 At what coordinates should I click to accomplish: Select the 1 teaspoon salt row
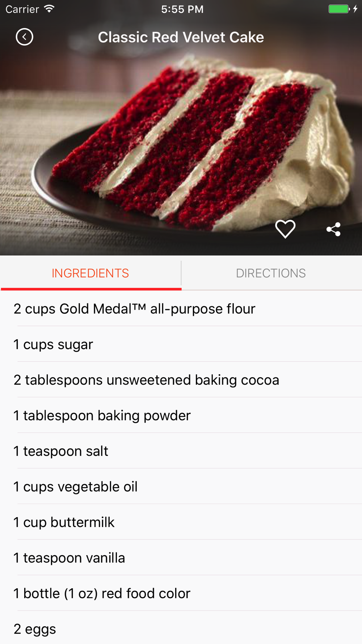pos(181,451)
